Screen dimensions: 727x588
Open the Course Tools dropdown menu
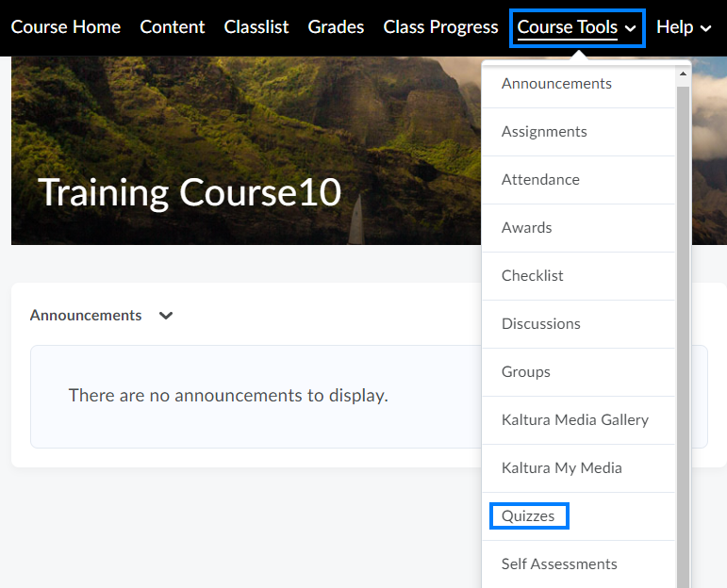click(576, 27)
